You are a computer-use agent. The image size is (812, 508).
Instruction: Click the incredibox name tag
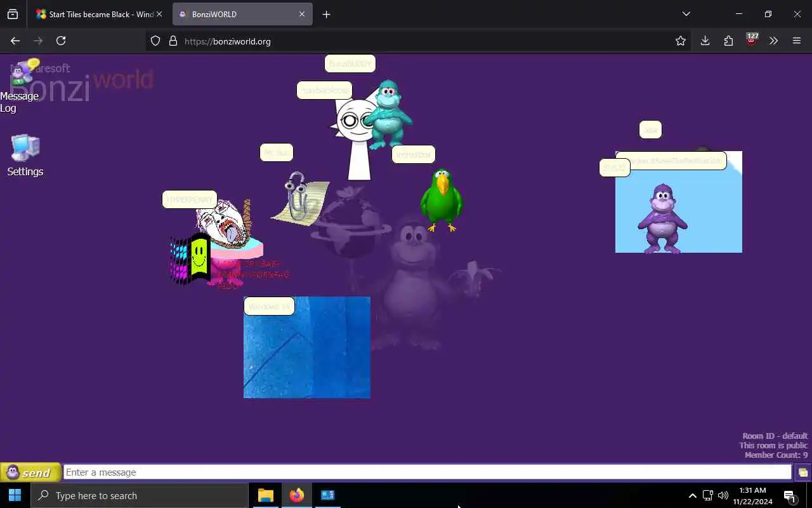(x=414, y=154)
